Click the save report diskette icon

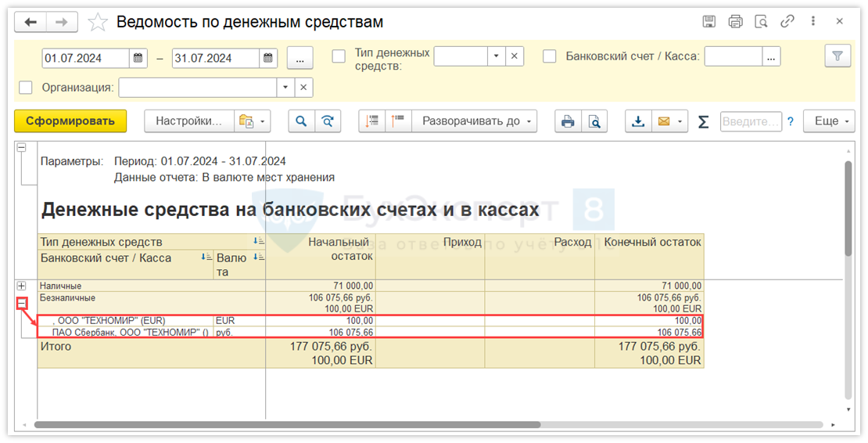click(709, 22)
